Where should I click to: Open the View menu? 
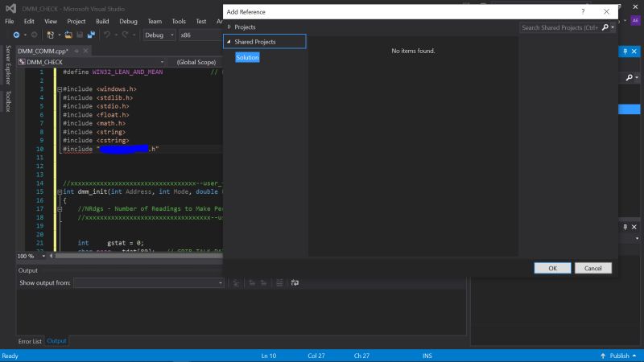pyautogui.click(x=51, y=22)
